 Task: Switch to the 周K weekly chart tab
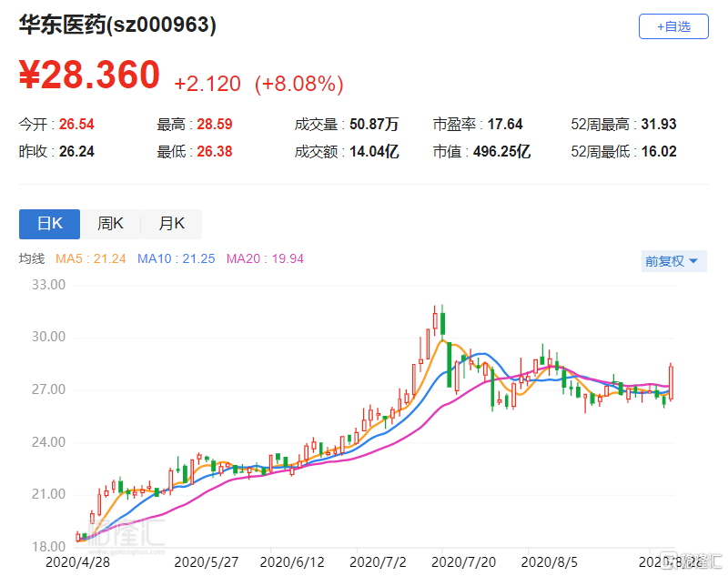click(110, 224)
